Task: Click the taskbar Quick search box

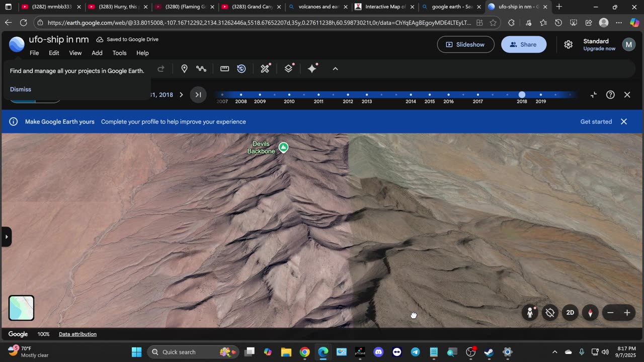Action: pyautogui.click(x=192, y=352)
